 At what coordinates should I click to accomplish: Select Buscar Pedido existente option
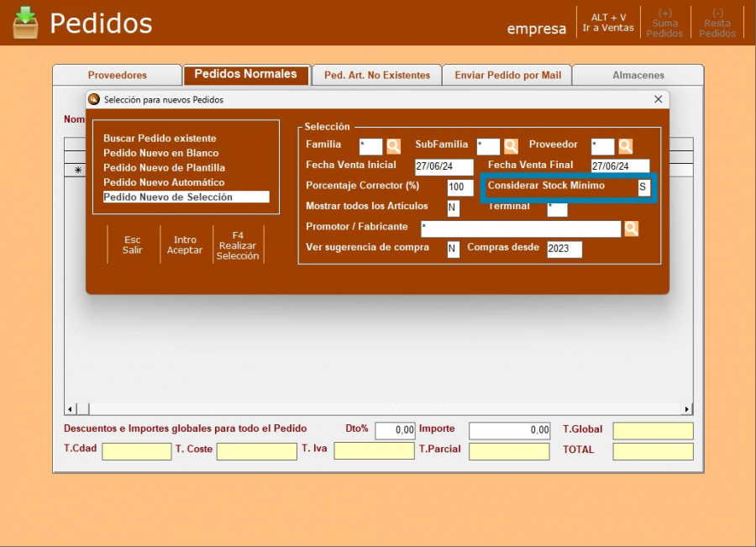[160, 139]
